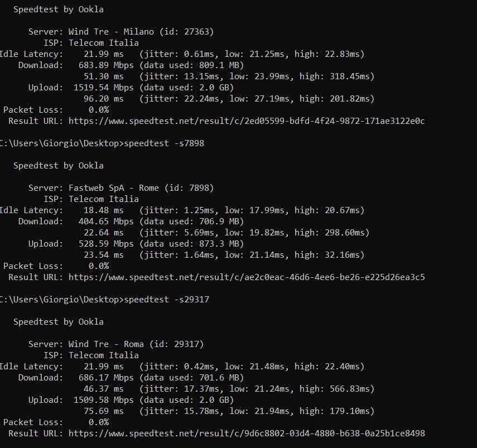
Task: Click server line Wind Tre - Milano
Action: click(121, 32)
